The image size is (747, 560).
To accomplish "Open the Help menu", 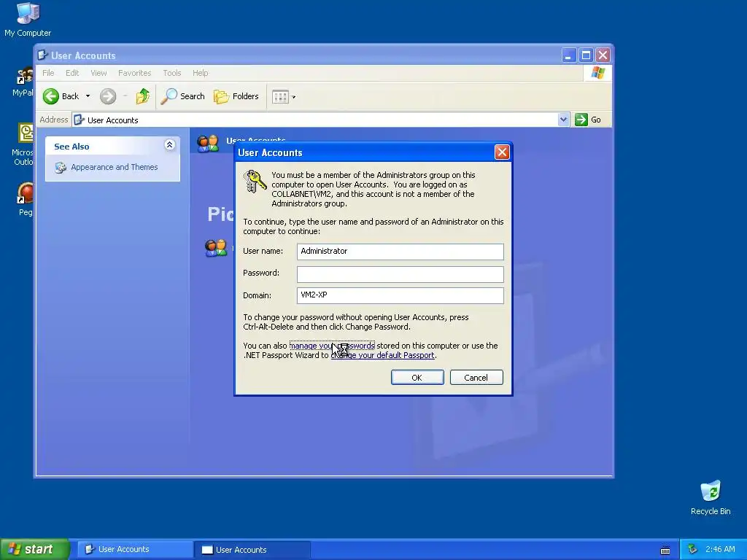I will (200, 73).
